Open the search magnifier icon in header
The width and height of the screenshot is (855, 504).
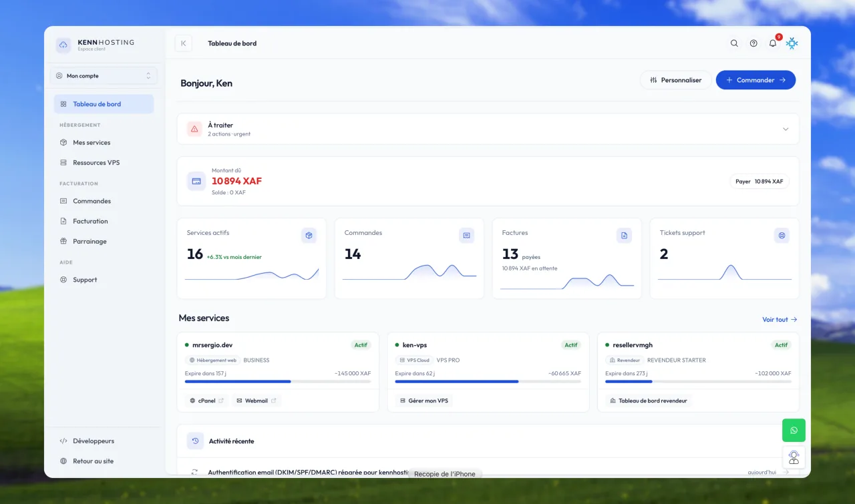coord(734,43)
